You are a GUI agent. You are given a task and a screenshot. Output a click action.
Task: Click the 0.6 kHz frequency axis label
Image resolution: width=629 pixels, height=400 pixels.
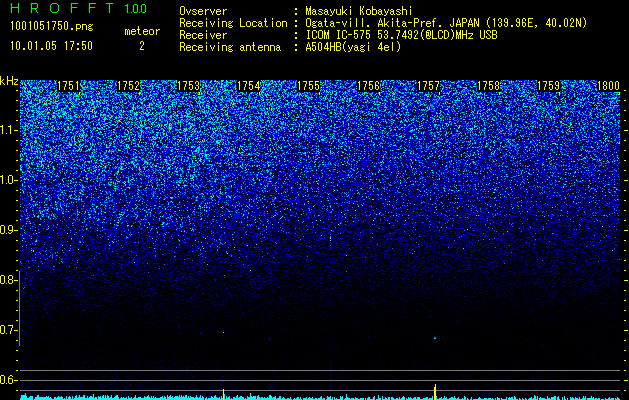pos(9,380)
